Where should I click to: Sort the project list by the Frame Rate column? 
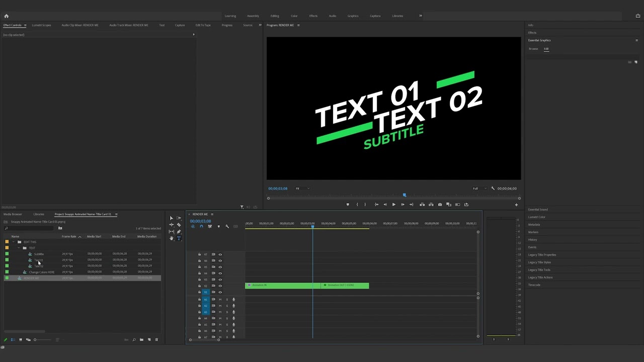(x=69, y=236)
